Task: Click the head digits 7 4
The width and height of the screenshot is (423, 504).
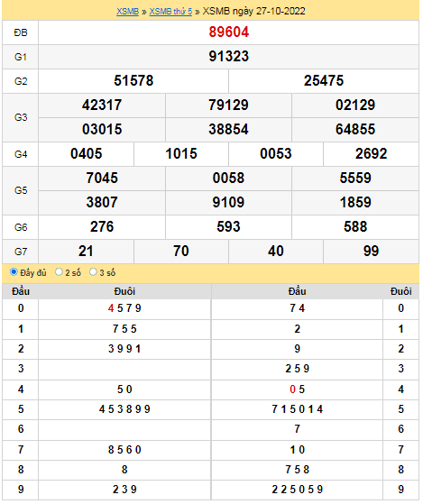Action: [x=297, y=308]
